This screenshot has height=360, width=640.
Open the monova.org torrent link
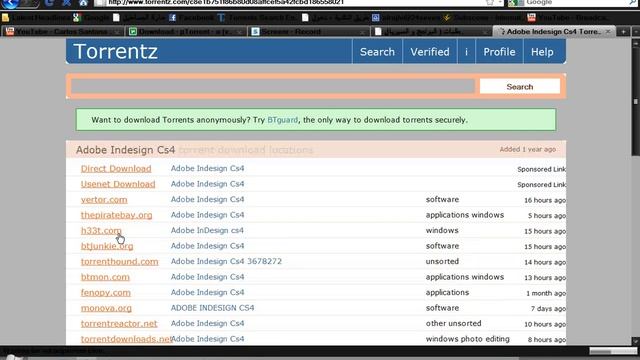pyautogui.click(x=106, y=308)
